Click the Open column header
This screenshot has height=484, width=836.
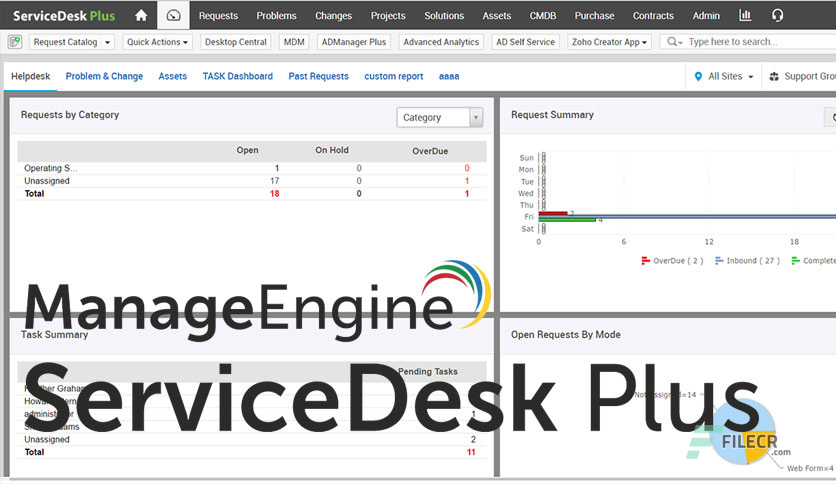[247, 150]
